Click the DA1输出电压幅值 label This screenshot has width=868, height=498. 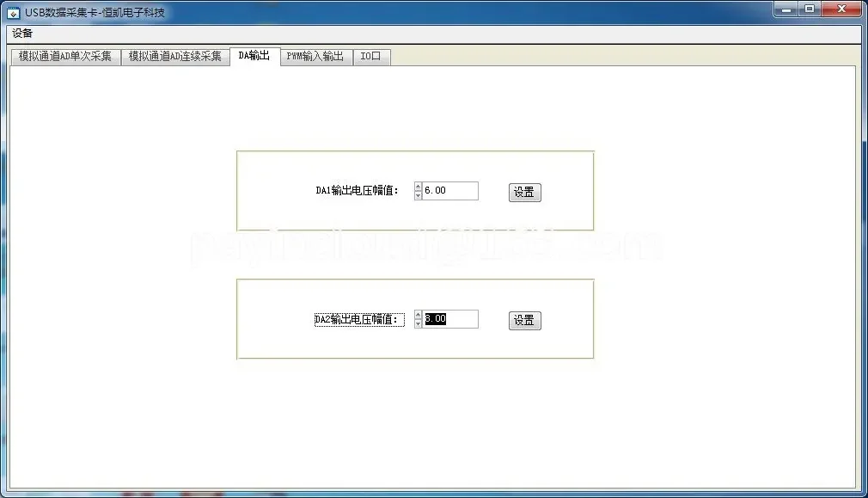click(x=357, y=191)
